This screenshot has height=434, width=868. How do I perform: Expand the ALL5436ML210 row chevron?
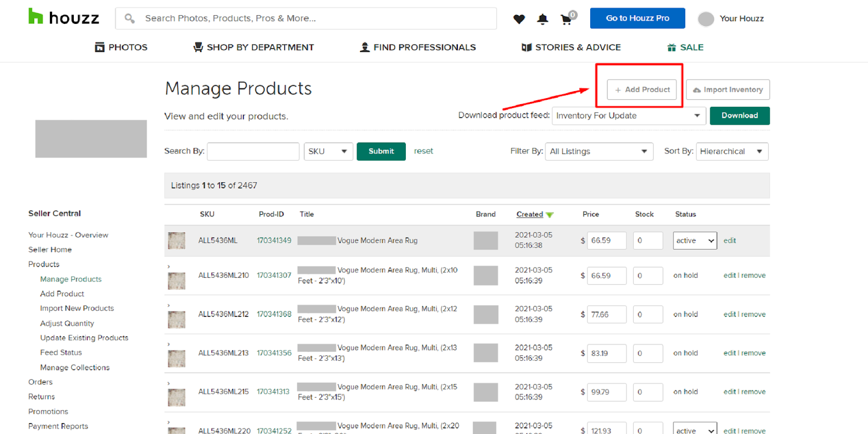(x=169, y=266)
